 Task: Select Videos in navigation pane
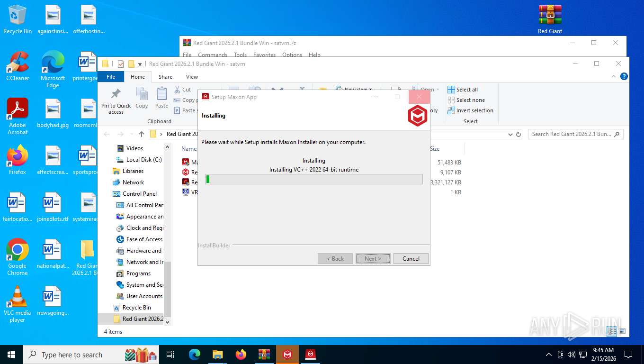point(134,148)
